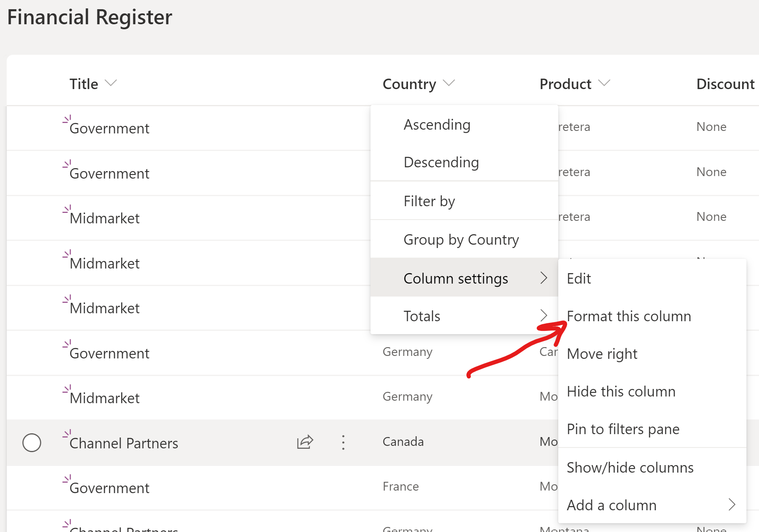Click Move right to shift Country column

tap(602, 353)
